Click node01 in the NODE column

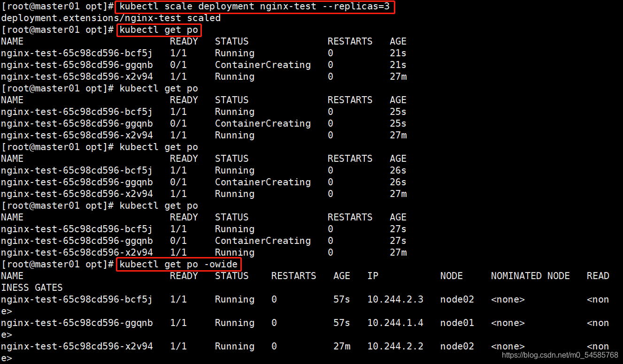pos(457,323)
